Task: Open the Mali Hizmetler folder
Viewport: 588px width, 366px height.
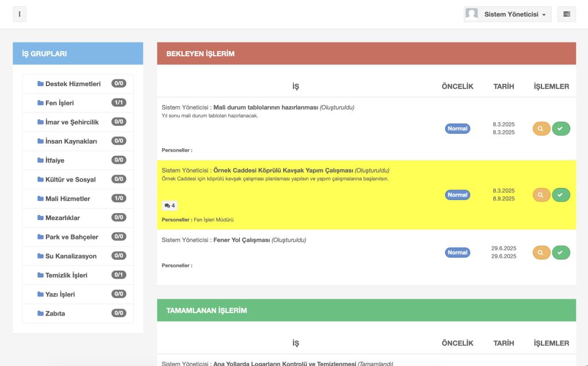Action: point(67,199)
